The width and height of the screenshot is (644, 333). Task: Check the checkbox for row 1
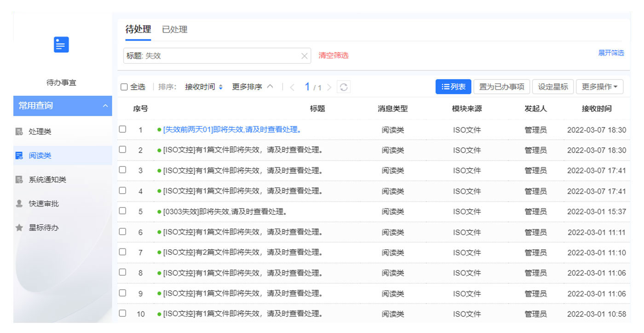(122, 129)
